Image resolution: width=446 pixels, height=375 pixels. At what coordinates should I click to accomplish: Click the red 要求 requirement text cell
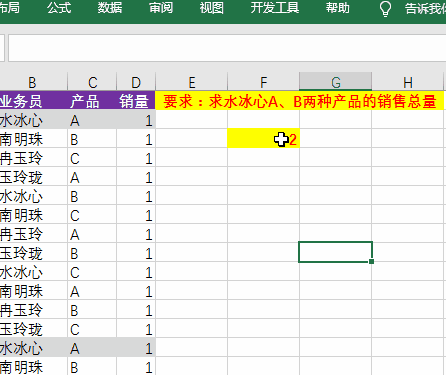[x=300, y=101]
